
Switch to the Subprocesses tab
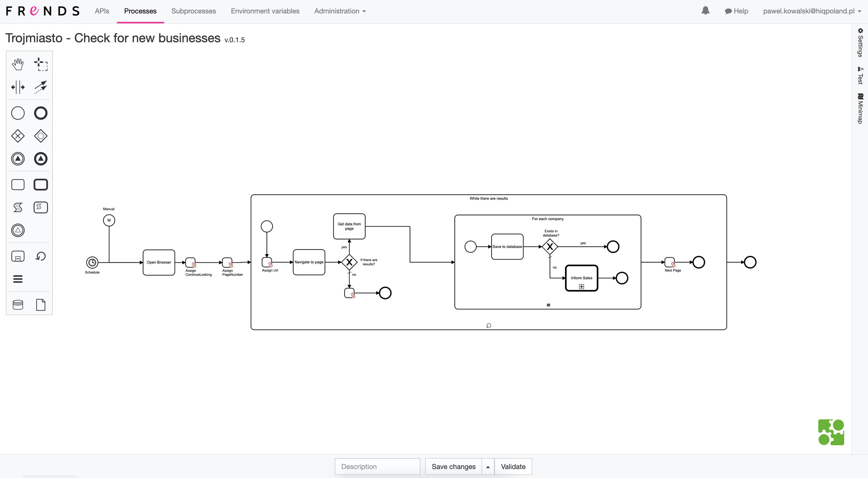pos(194,11)
